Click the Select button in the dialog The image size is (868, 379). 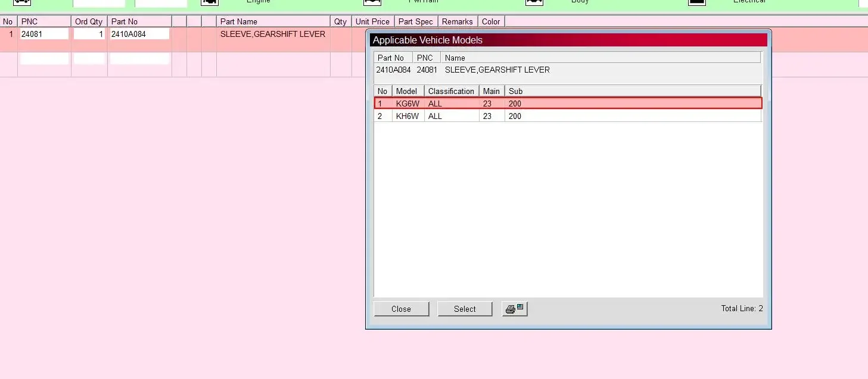[465, 309]
